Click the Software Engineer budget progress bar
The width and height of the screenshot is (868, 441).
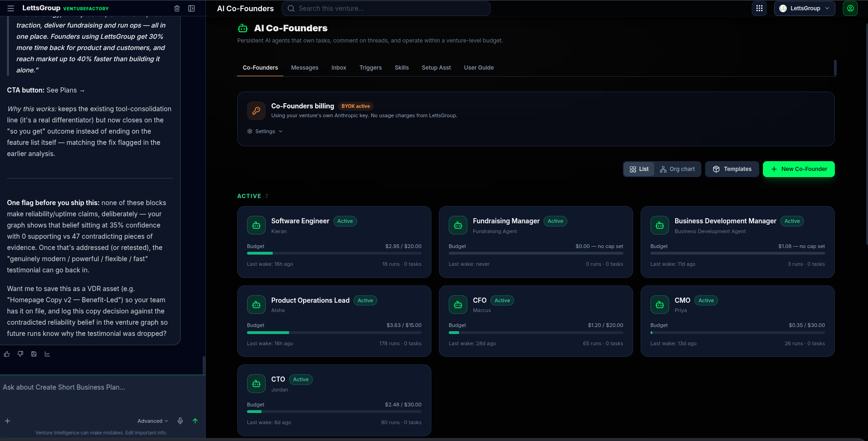point(334,253)
